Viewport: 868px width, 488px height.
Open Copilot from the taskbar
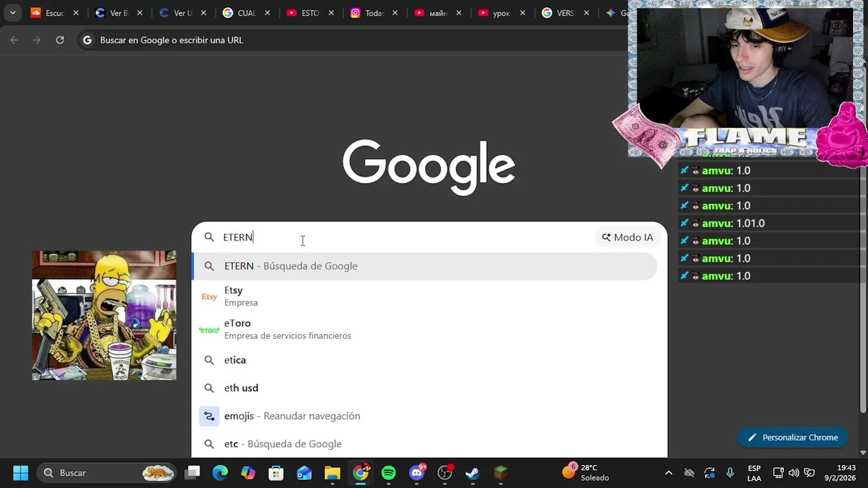248,472
